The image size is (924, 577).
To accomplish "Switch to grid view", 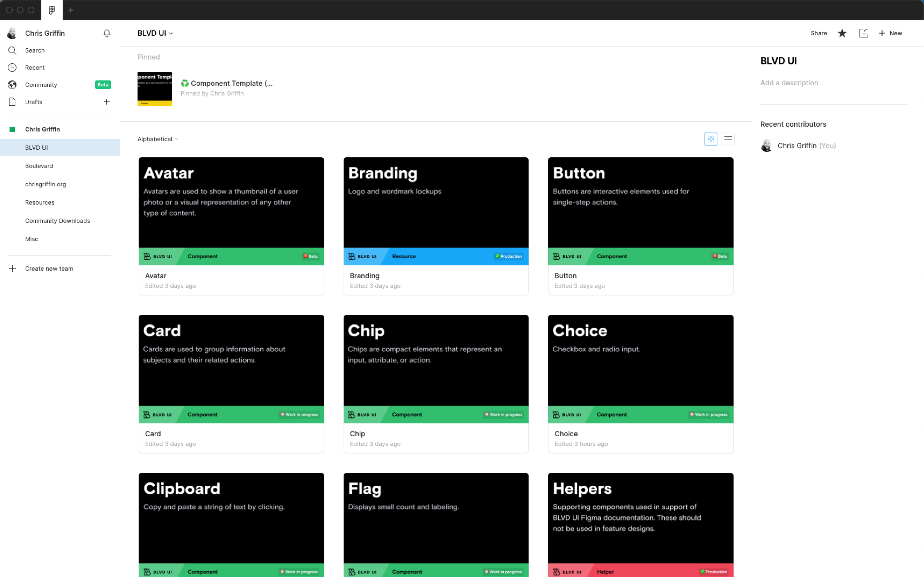I will pyautogui.click(x=710, y=139).
